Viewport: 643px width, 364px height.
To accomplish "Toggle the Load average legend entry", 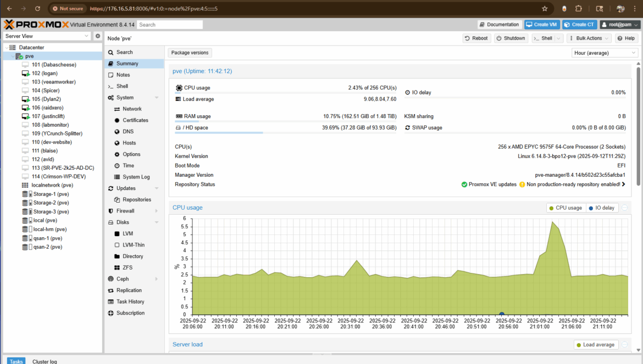I will pyautogui.click(x=596, y=345).
